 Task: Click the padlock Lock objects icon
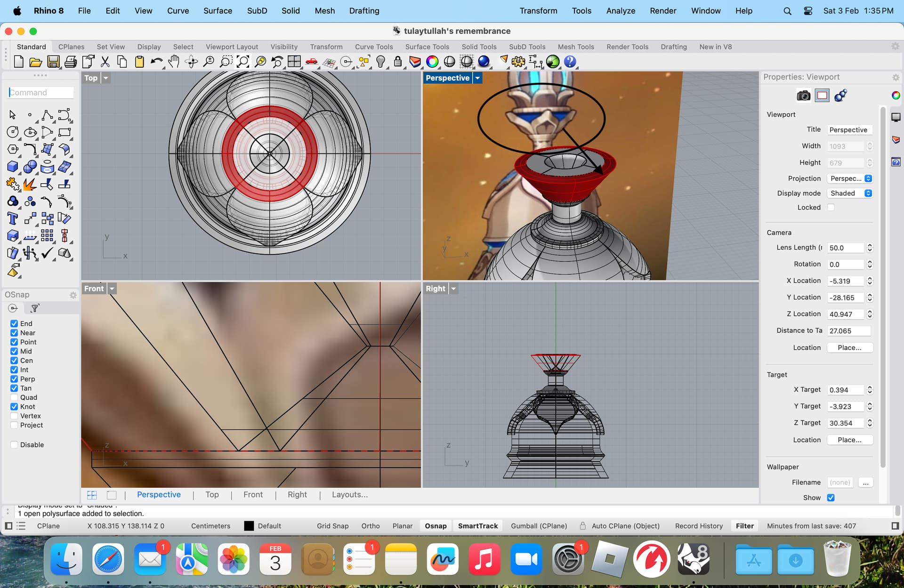click(x=398, y=62)
